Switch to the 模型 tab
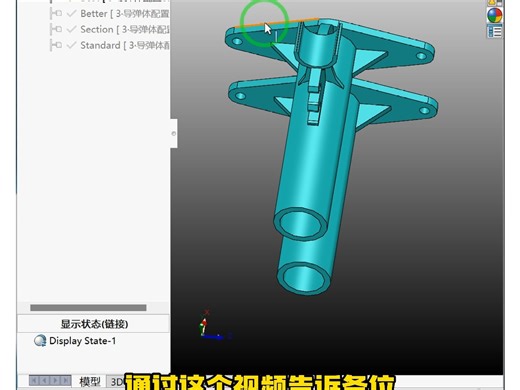Screen dimensions: 520x390 coord(90,382)
